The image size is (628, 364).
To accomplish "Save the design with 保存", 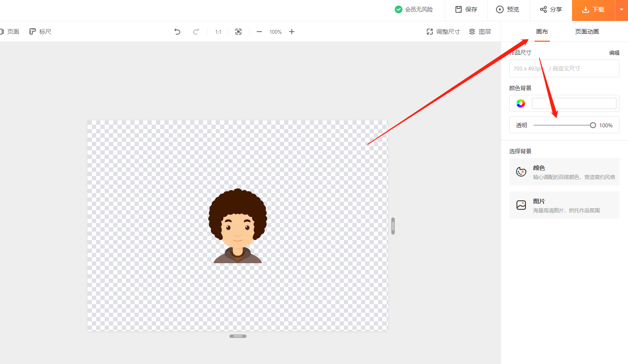I will (x=466, y=9).
